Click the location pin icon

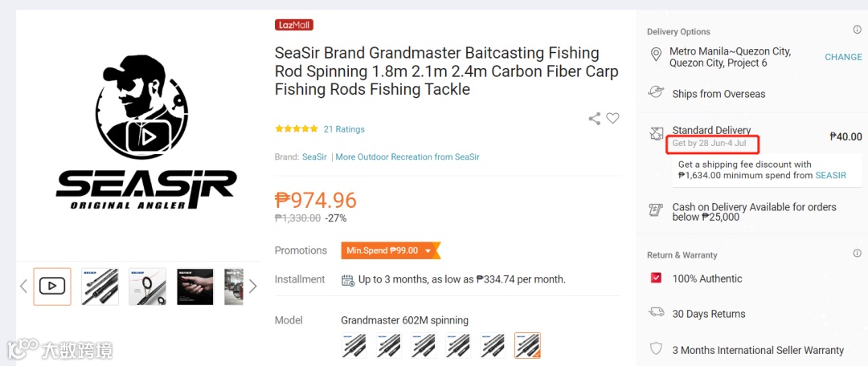[x=656, y=55]
